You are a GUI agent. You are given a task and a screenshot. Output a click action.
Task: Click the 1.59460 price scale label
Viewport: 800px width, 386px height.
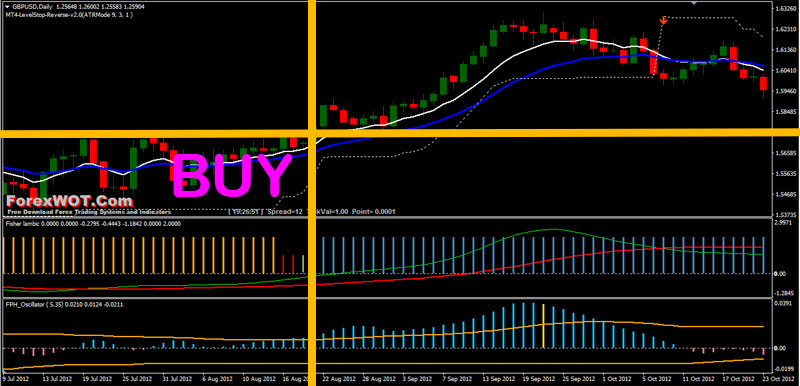pos(786,91)
